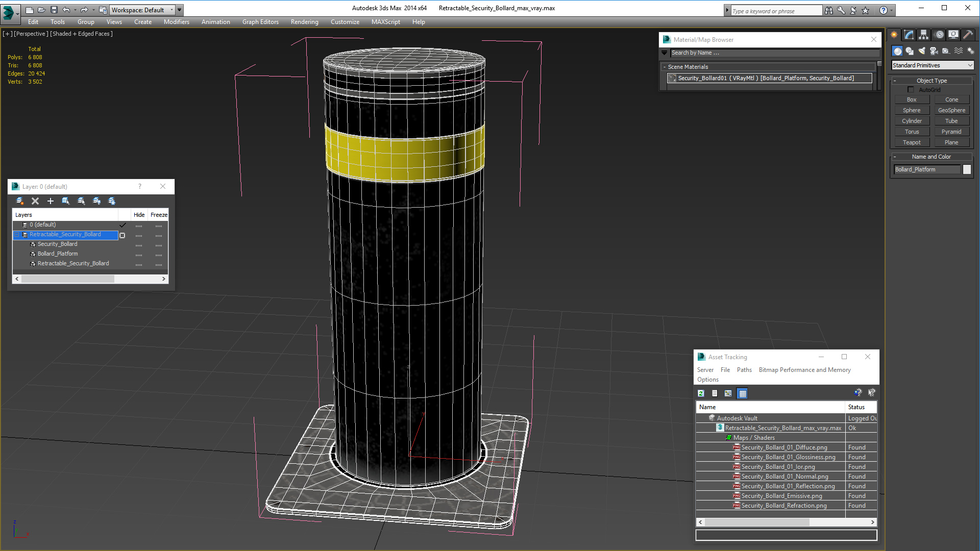The height and width of the screenshot is (551, 980).
Task: Toggle Hide for Security_Bollard object
Action: (x=139, y=245)
